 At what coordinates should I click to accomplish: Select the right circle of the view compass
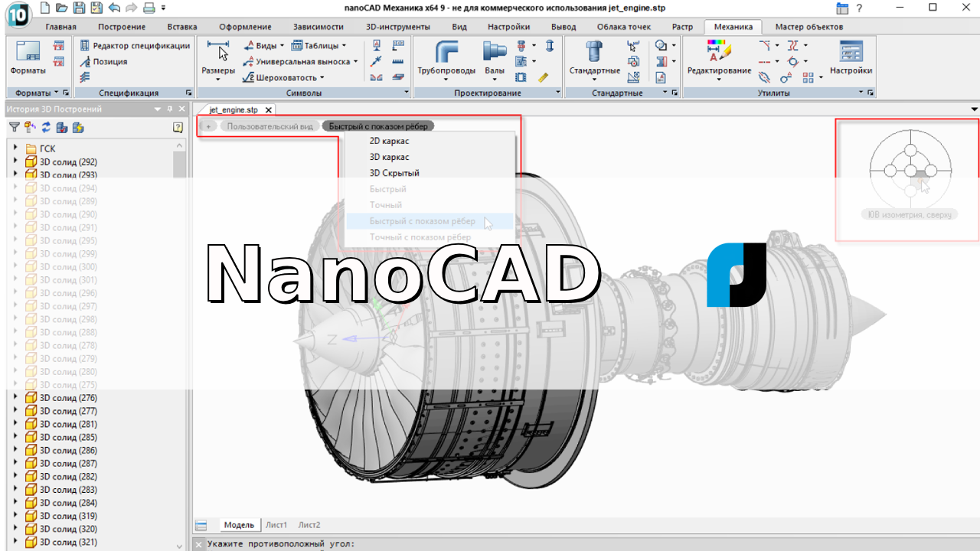930,170
